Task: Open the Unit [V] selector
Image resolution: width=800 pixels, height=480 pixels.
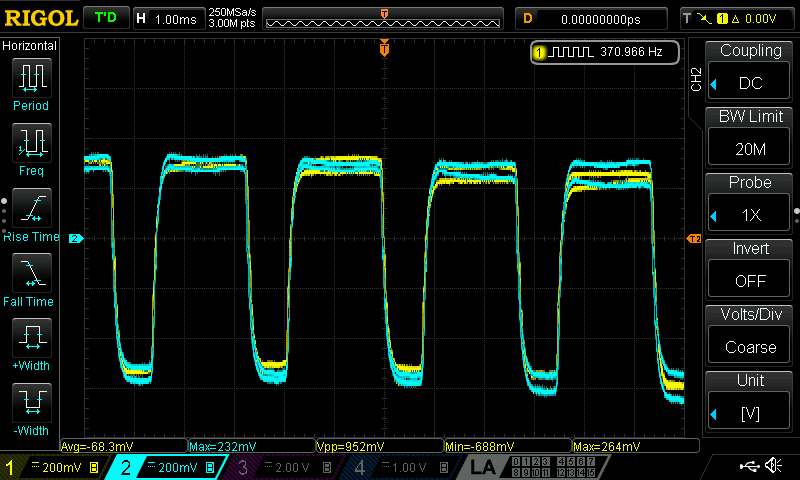Action: (749, 400)
